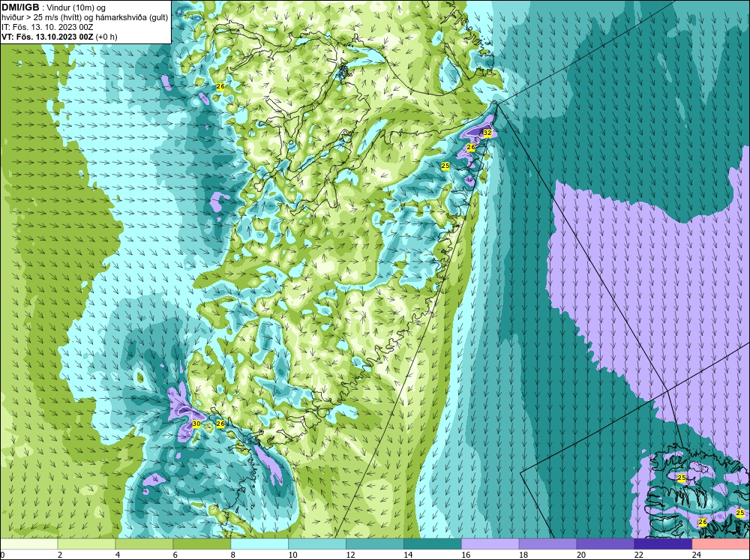This screenshot has width=750, height=560.
Task: Click the legend scale value 4
Action: tap(118, 555)
